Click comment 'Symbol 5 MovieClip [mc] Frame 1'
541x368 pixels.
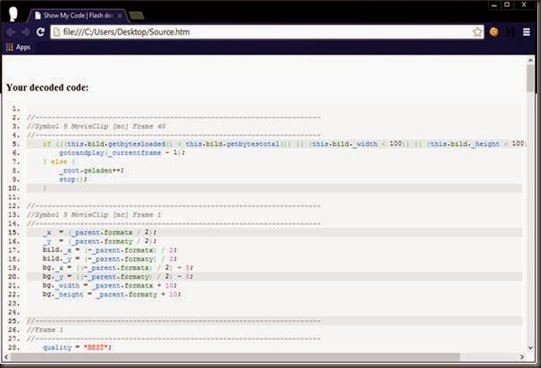[x=94, y=215]
